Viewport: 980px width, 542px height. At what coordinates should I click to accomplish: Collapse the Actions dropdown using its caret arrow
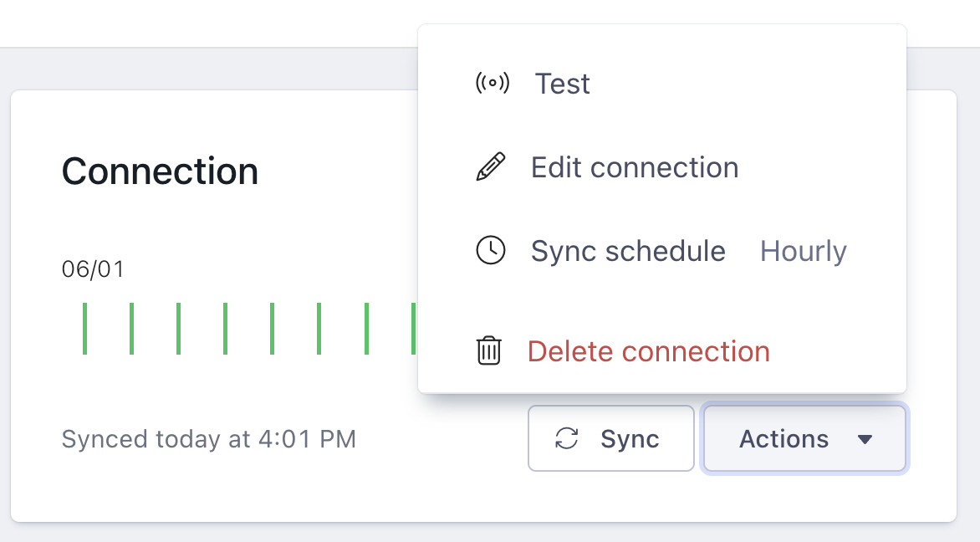(x=865, y=439)
